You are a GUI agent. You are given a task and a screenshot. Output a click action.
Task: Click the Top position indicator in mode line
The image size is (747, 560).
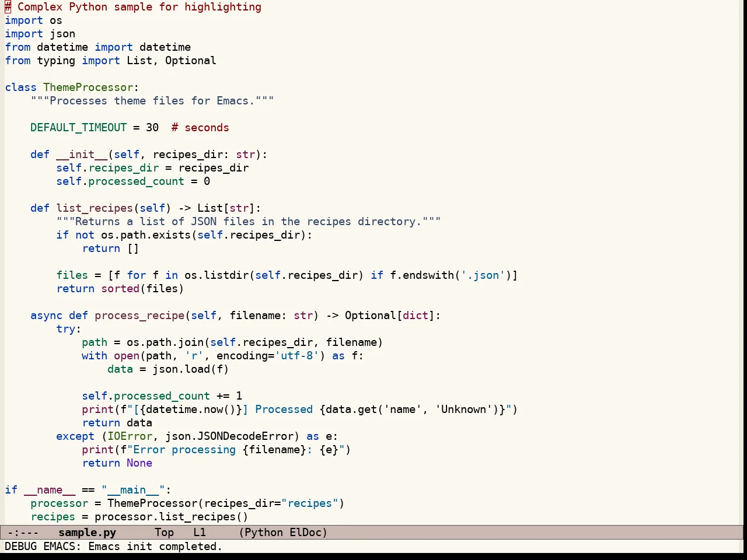coord(165,533)
